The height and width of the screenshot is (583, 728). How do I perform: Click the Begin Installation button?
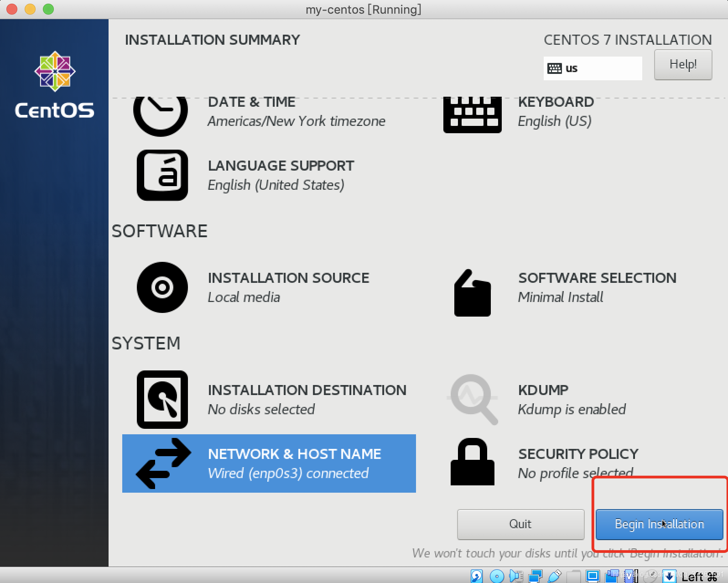tap(659, 524)
